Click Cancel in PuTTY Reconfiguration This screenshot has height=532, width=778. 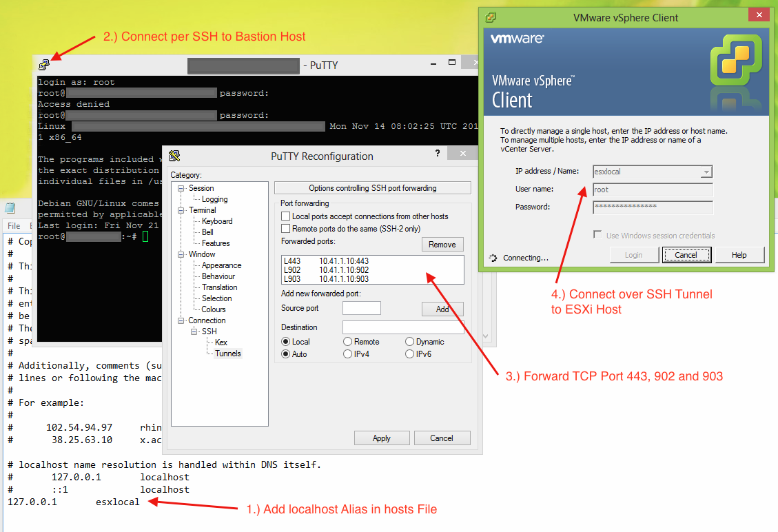[x=442, y=438]
